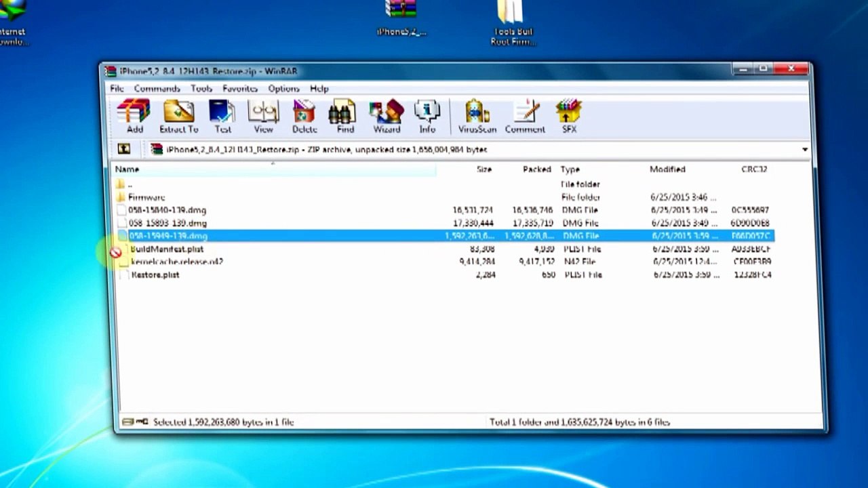Image resolution: width=868 pixels, height=488 pixels.
Task: Click size value 16,531,724
Action: (473, 210)
